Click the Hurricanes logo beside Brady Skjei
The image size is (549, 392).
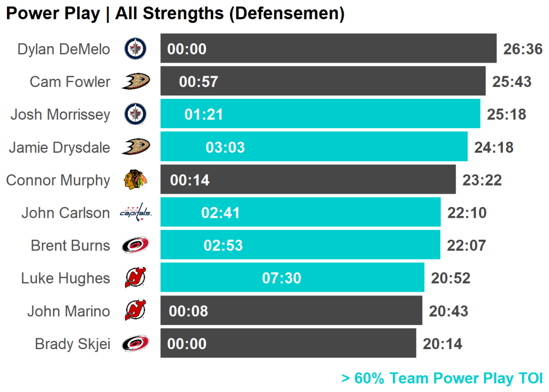tap(135, 344)
